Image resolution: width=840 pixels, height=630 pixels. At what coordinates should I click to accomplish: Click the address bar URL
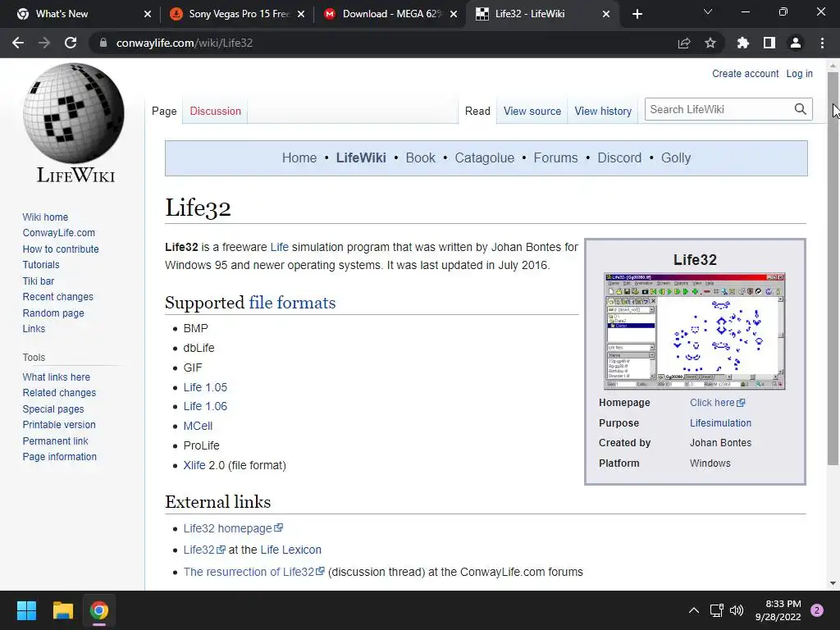coord(185,43)
